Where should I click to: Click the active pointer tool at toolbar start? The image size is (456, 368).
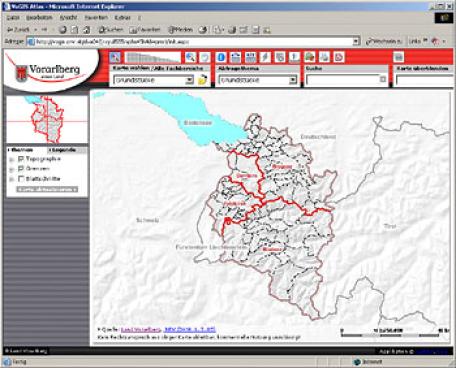(x=115, y=57)
